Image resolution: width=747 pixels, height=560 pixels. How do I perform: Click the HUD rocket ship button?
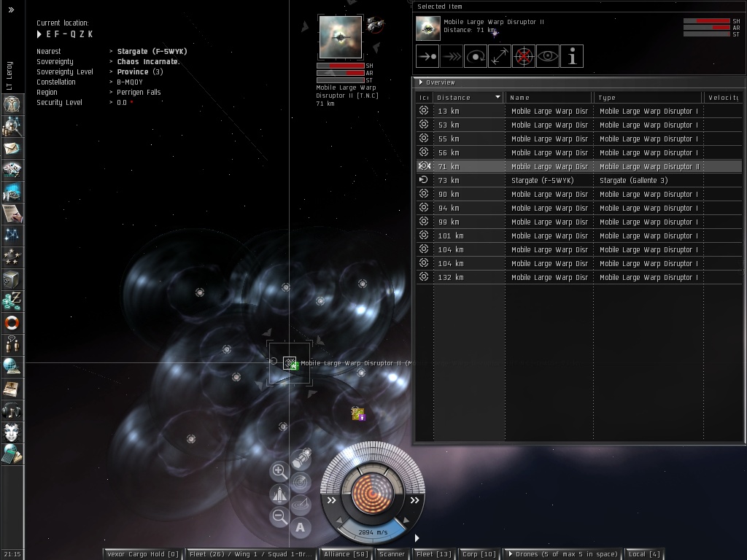click(279, 494)
